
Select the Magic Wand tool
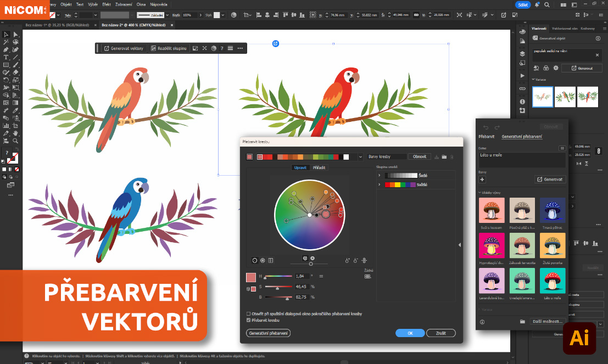coord(6,42)
